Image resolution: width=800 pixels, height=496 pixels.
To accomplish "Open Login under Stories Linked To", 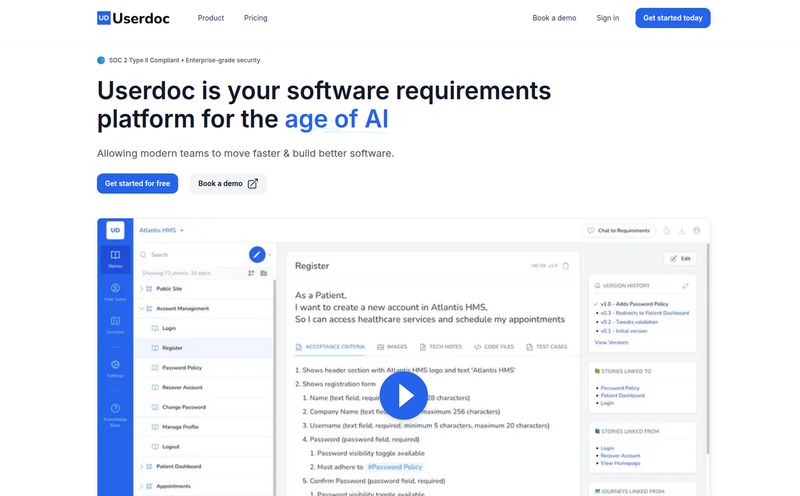I will (607, 403).
